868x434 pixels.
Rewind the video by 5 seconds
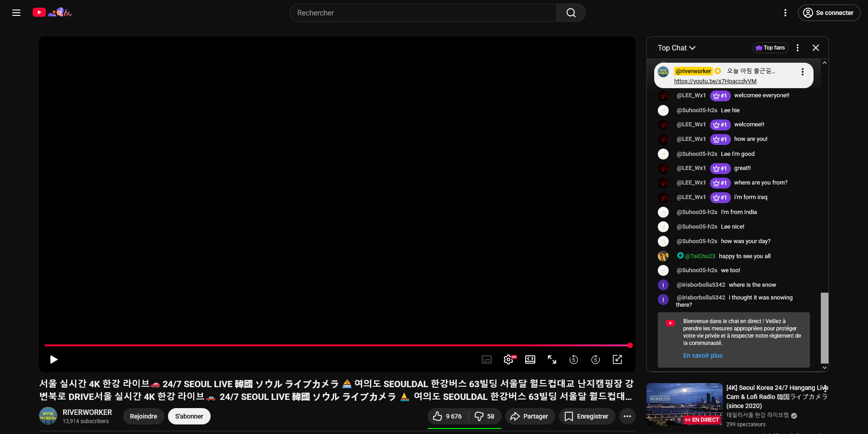click(574, 359)
